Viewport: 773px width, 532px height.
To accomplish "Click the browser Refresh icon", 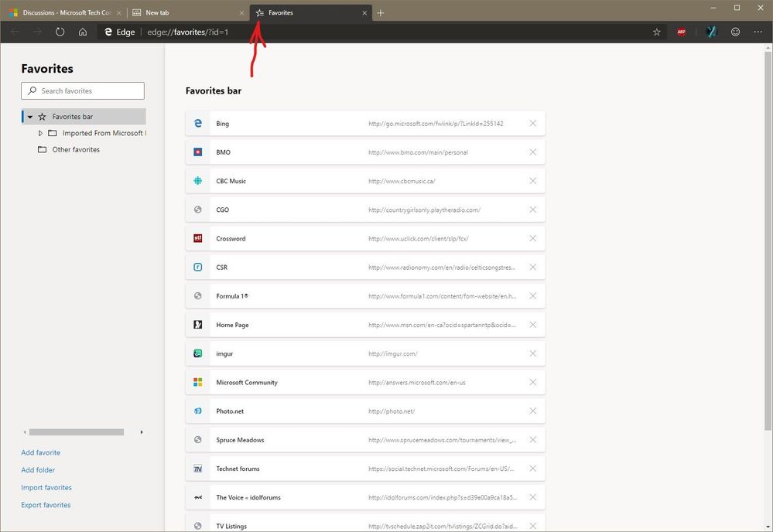I will (x=60, y=32).
